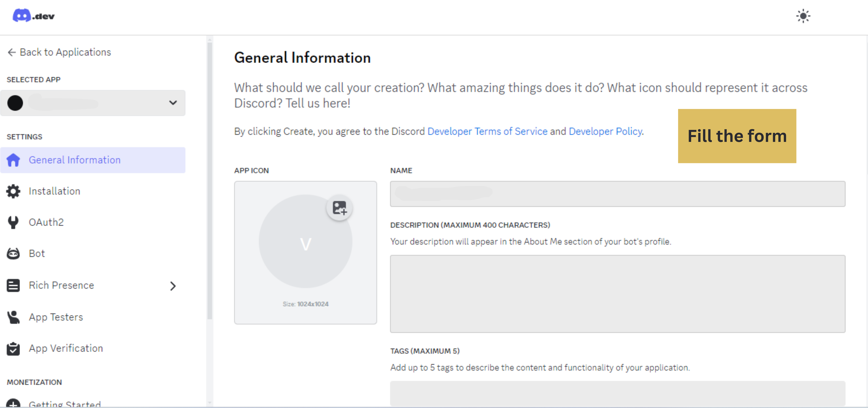Open the selected app dropdown chevron
The image size is (868, 408).
point(173,103)
